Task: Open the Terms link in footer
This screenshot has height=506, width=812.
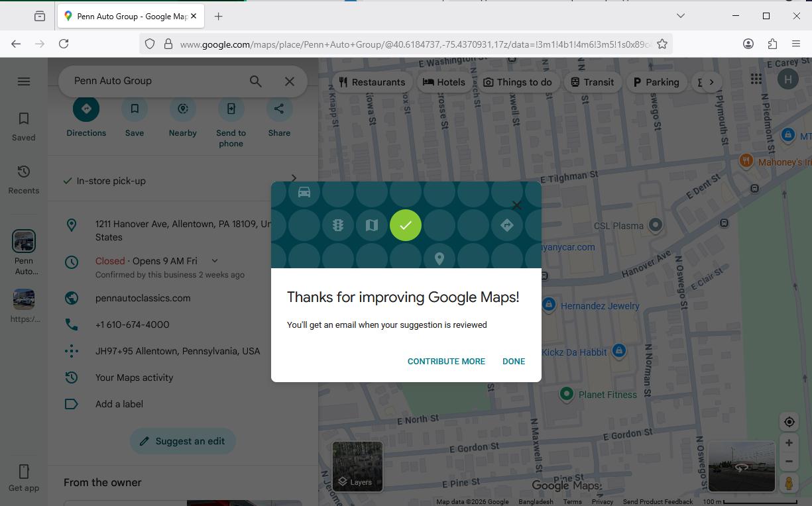Action: click(x=572, y=502)
